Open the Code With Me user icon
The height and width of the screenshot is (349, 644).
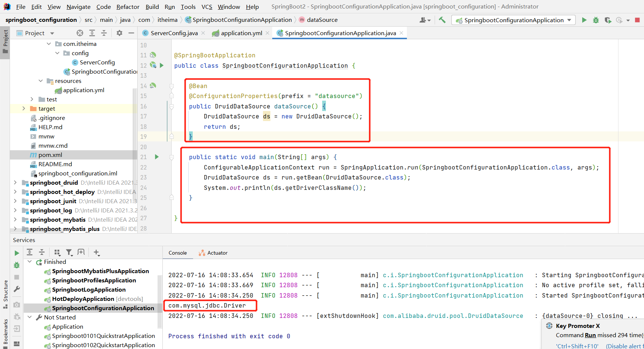(425, 20)
